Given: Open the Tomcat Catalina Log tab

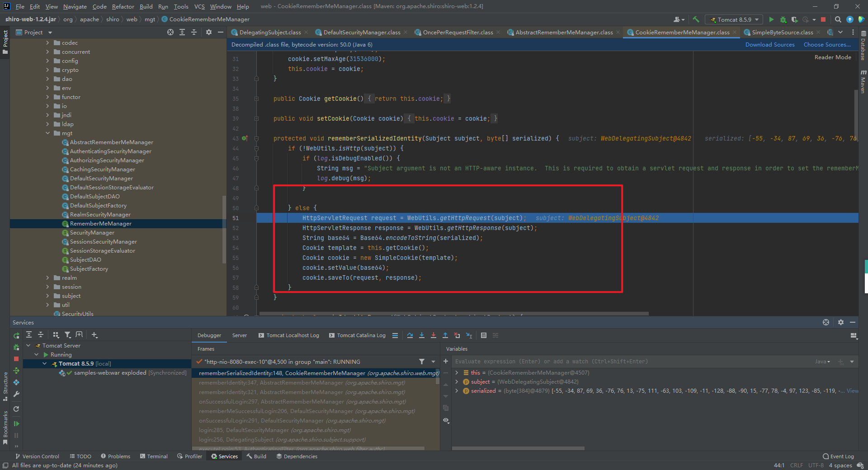Looking at the screenshot, I should [x=357, y=335].
